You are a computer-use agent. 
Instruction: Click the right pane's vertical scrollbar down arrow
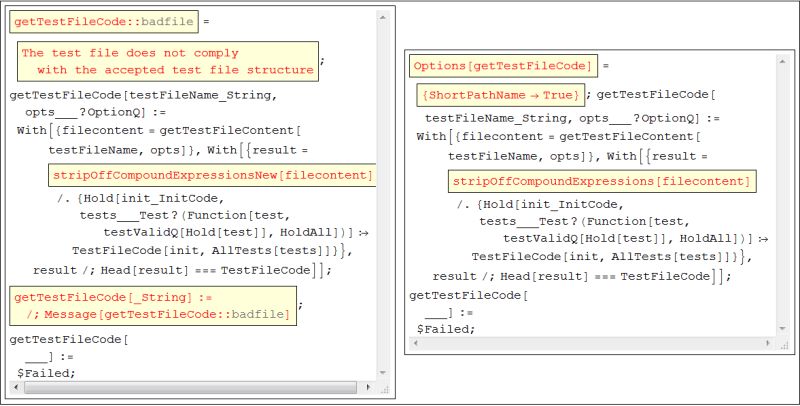[x=782, y=329]
